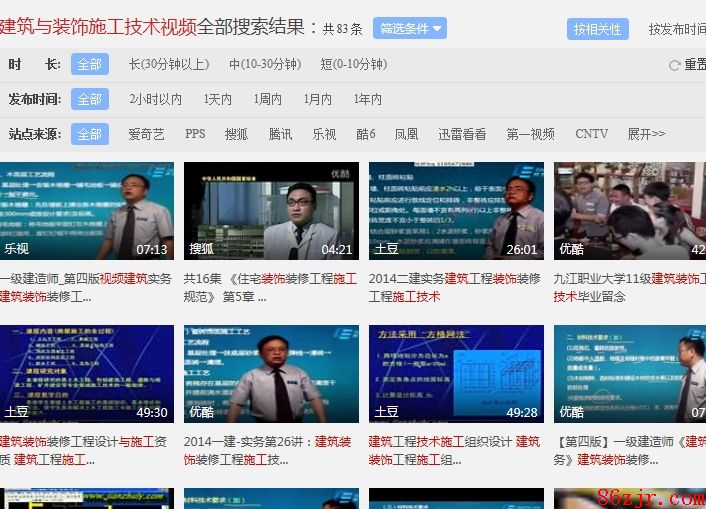Choose 迅雷看看 as site source
Viewport: 706px width, 509px height.
click(x=462, y=134)
